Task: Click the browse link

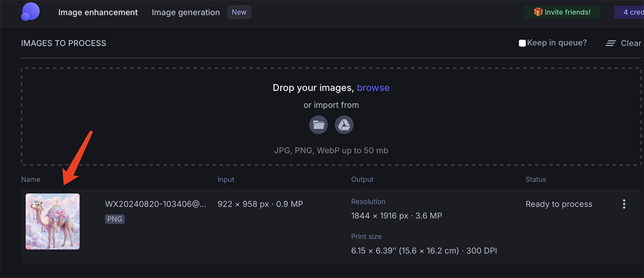Action: pyautogui.click(x=373, y=88)
